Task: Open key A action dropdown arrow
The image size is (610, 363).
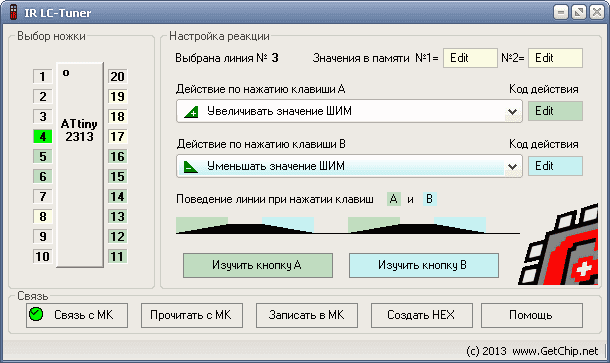Action: tap(512, 112)
